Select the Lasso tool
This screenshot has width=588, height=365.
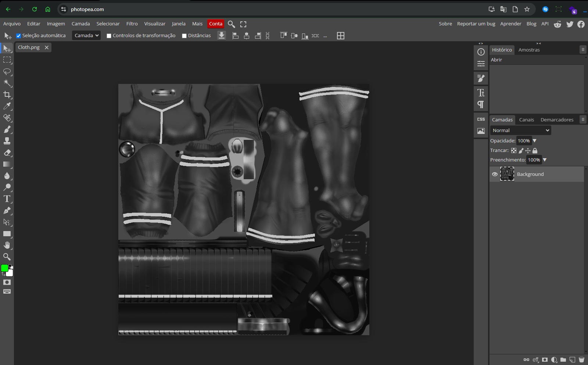(x=7, y=71)
